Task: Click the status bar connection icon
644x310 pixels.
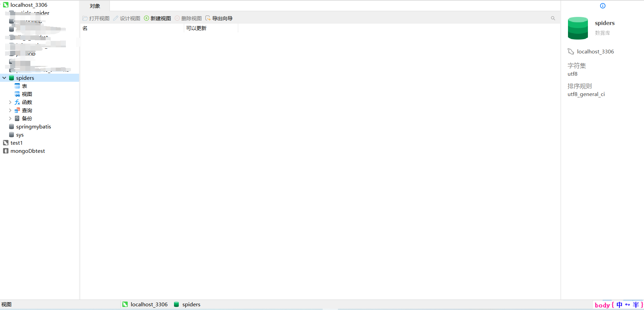Action: pyautogui.click(x=125, y=304)
